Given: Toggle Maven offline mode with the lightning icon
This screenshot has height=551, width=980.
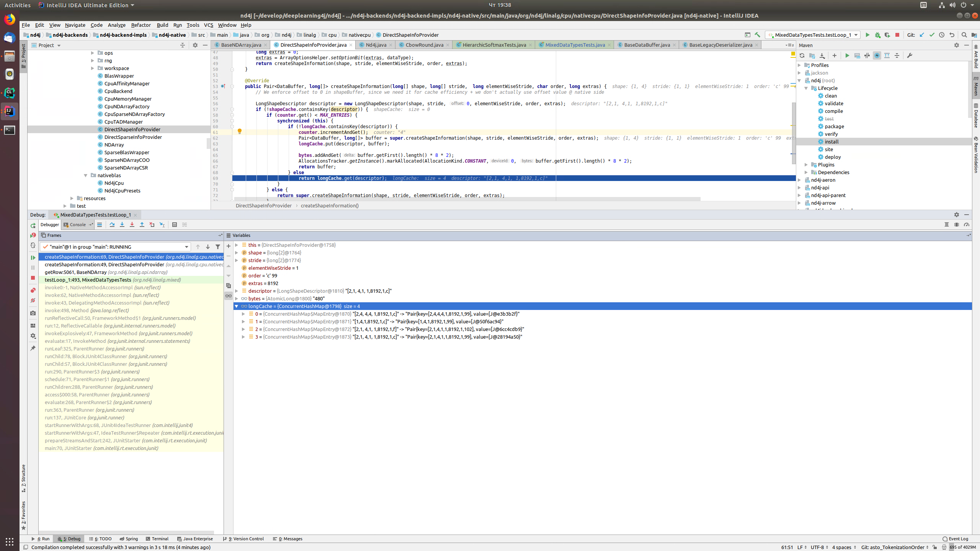Looking at the screenshot, I should pyautogui.click(x=877, y=55).
